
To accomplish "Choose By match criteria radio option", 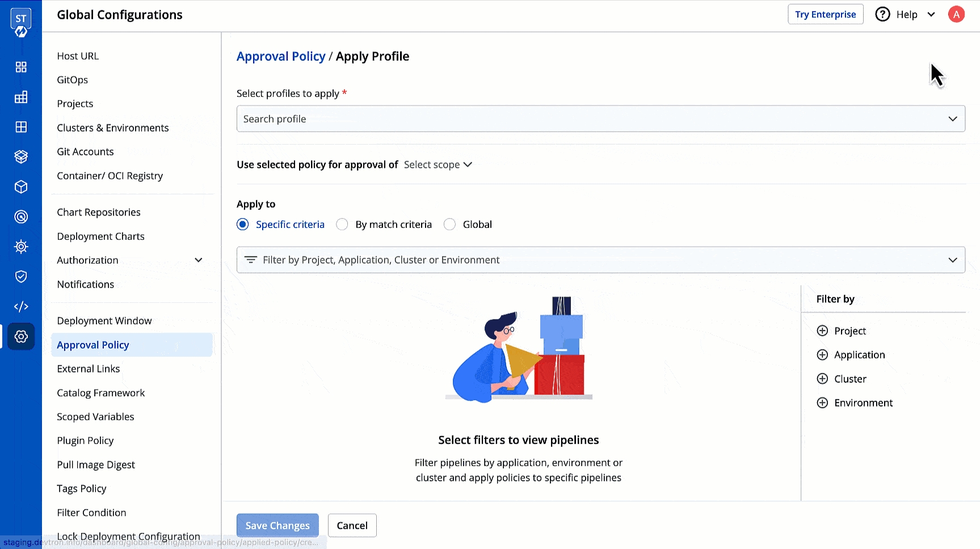I will pos(342,225).
